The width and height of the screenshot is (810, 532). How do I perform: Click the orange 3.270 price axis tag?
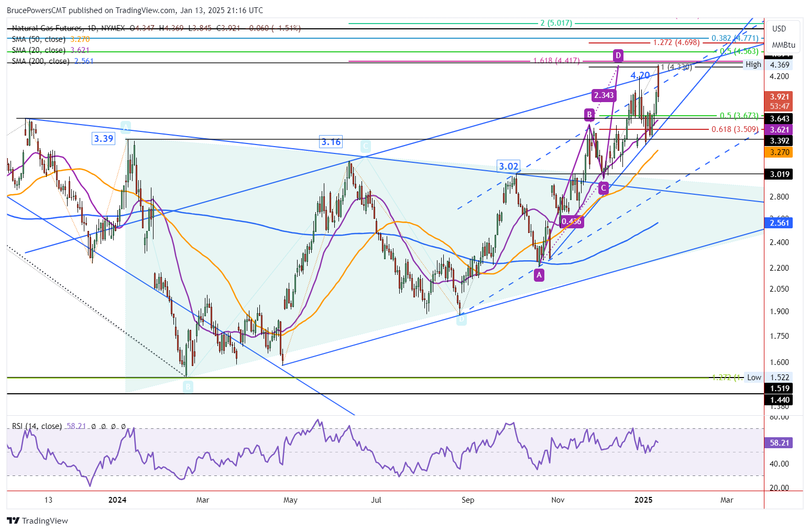point(779,152)
